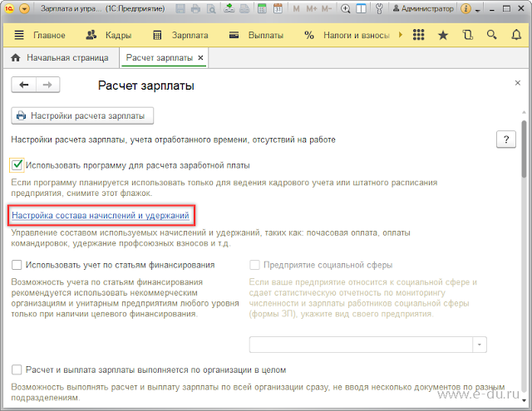Click the Зарплата calculator icon
532x411 pixels.
[157, 35]
